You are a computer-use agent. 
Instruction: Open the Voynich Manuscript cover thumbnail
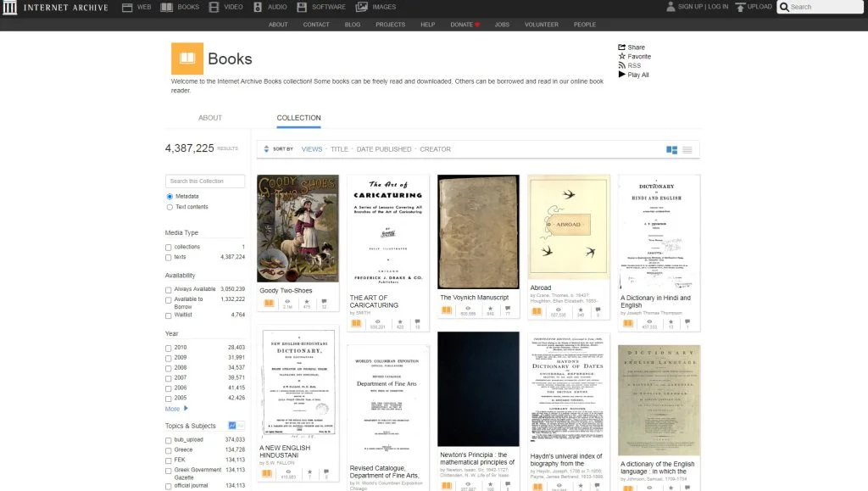click(478, 232)
